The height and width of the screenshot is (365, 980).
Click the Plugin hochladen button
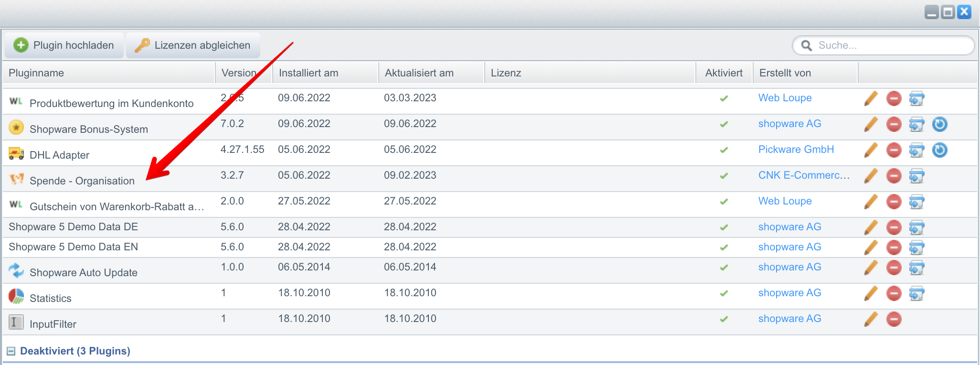(64, 45)
